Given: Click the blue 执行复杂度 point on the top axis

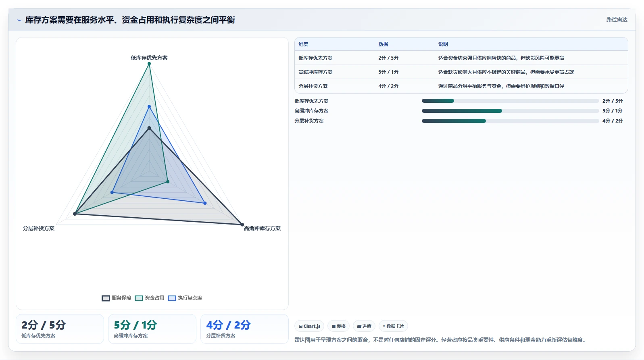Looking at the screenshot, I should point(149,107).
